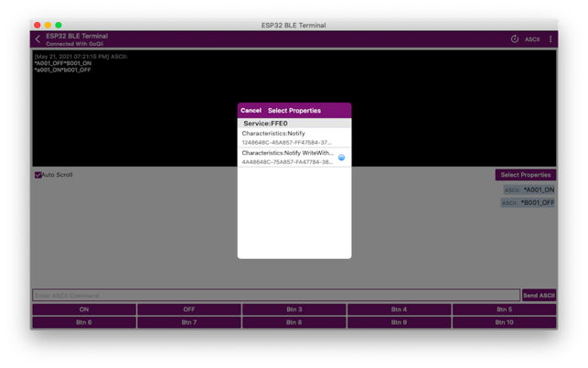Viewport: 588px width, 368px height.
Task: Click the Btn 8 preset button
Action: (x=294, y=322)
